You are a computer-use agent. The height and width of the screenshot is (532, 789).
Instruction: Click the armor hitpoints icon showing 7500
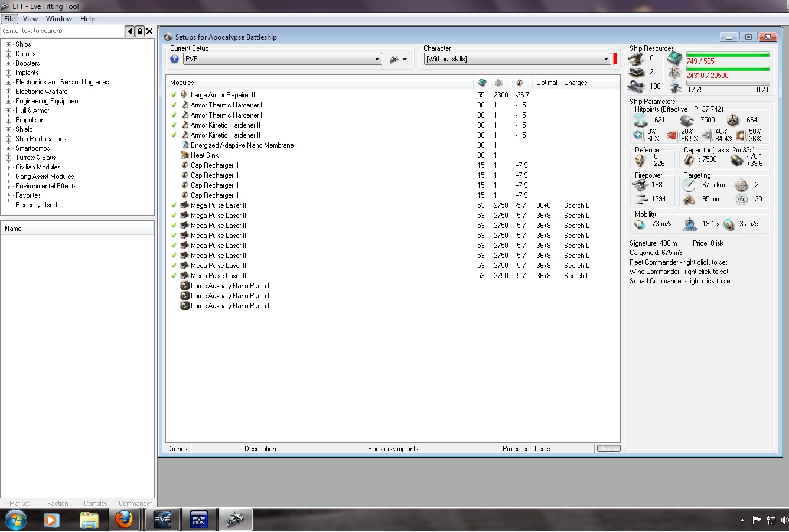686,120
